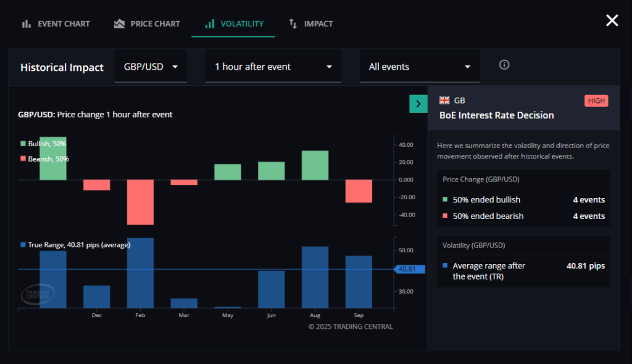Switch to the Impact tab
This screenshot has height=364, width=632.
318,24
